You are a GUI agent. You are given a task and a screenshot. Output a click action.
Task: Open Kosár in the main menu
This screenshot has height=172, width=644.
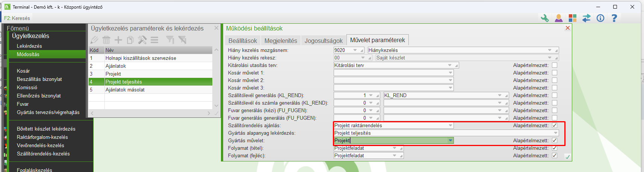click(23, 71)
